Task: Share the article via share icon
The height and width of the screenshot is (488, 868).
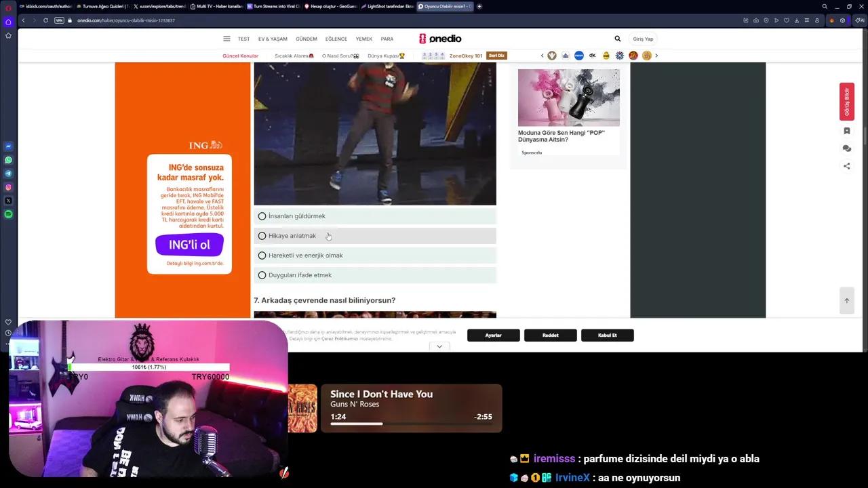Action: click(x=846, y=166)
